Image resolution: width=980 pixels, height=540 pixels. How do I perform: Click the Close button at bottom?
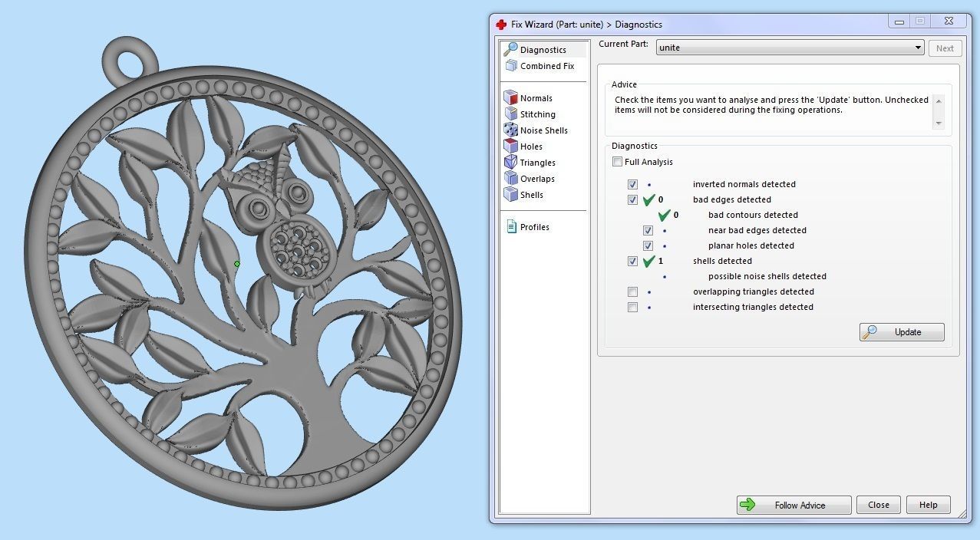pyautogui.click(x=879, y=505)
